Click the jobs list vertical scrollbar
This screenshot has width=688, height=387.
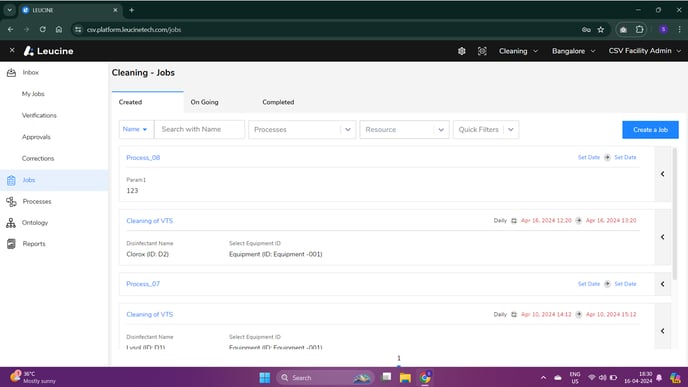675,214
